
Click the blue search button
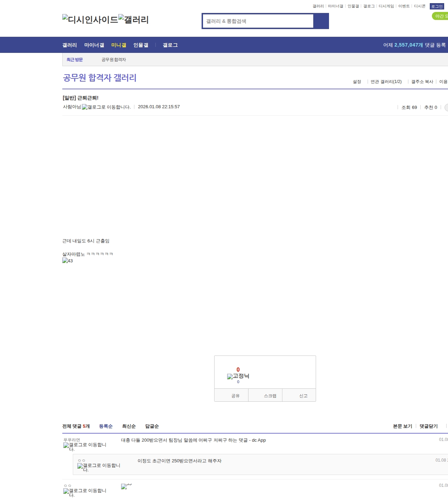point(321,21)
